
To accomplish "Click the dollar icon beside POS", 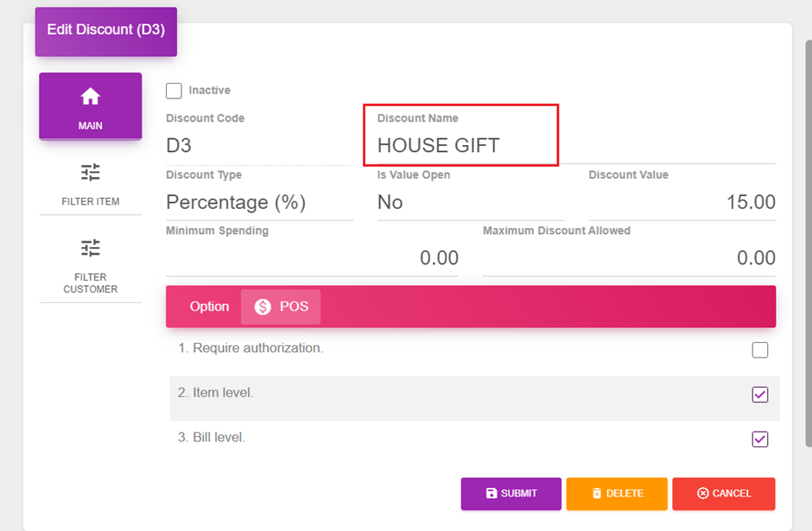I will tap(263, 307).
